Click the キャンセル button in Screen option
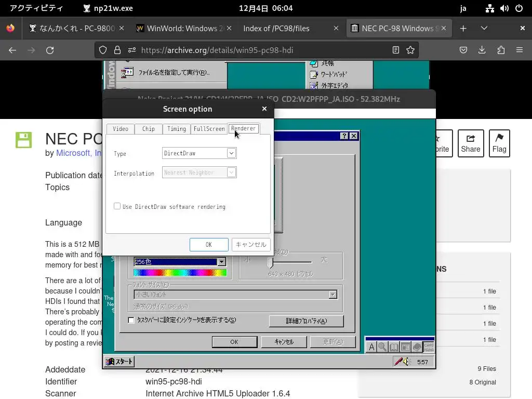This screenshot has height=399, width=532. [251, 245]
